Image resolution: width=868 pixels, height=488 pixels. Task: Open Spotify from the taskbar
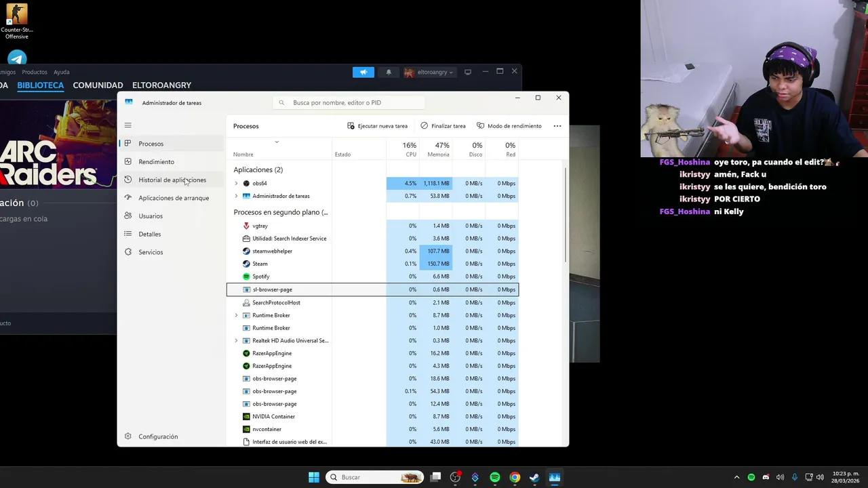pyautogui.click(x=495, y=477)
